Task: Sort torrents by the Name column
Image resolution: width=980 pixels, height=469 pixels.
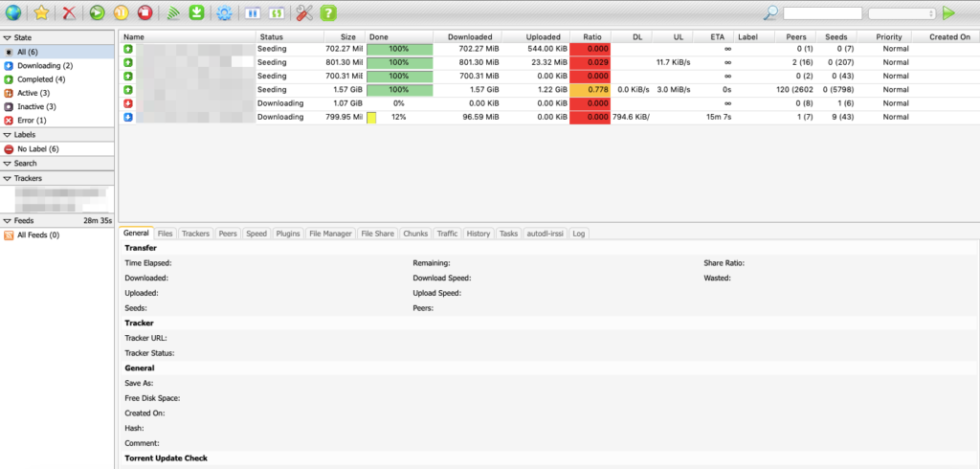Action: coord(188,37)
